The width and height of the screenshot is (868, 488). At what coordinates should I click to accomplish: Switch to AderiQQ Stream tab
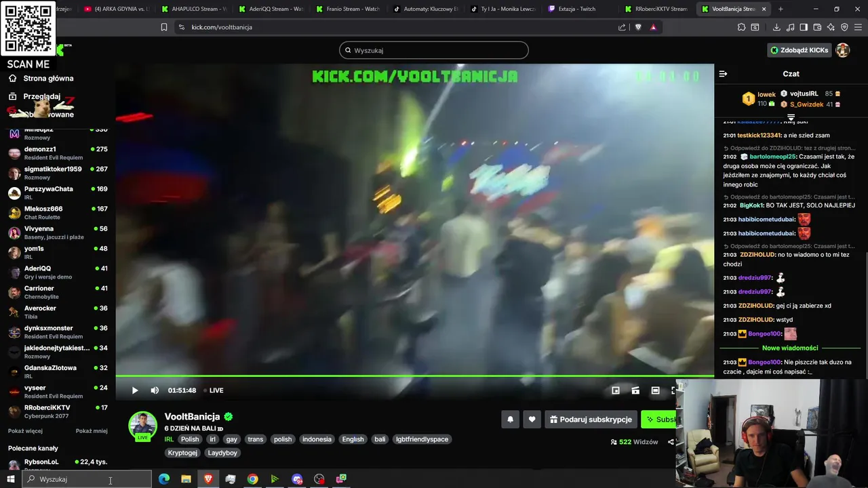pos(271,9)
